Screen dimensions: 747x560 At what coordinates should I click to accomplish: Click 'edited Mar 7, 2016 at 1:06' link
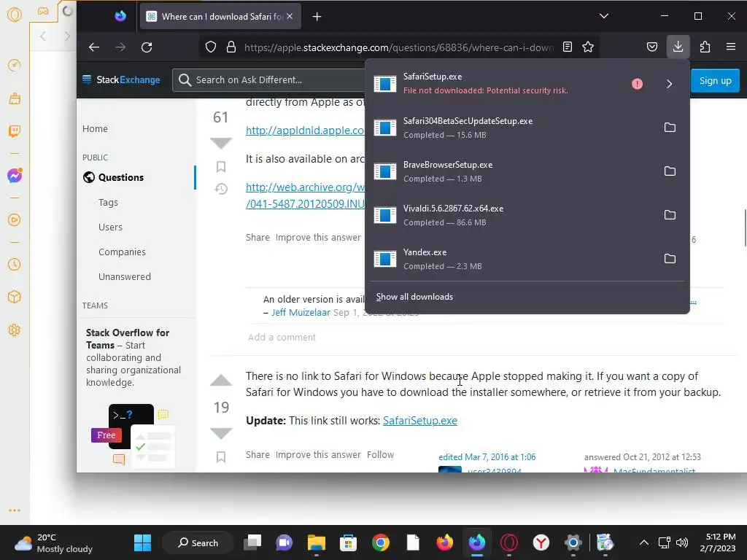click(x=487, y=456)
